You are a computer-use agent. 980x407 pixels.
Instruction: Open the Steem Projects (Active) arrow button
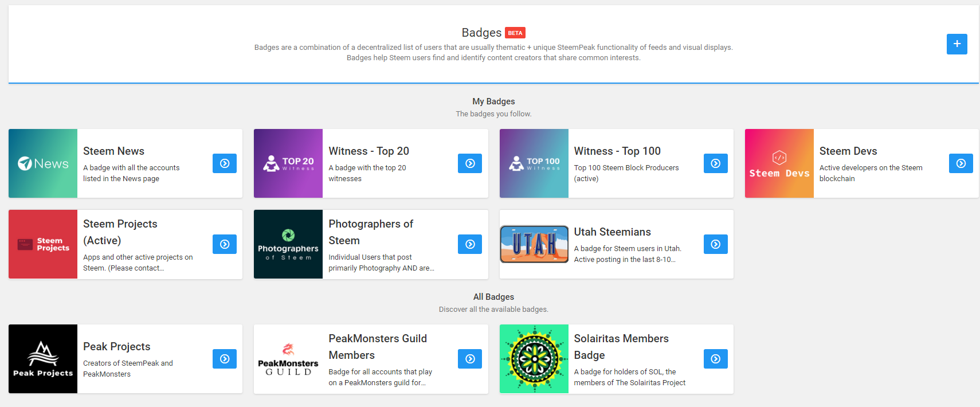[225, 244]
